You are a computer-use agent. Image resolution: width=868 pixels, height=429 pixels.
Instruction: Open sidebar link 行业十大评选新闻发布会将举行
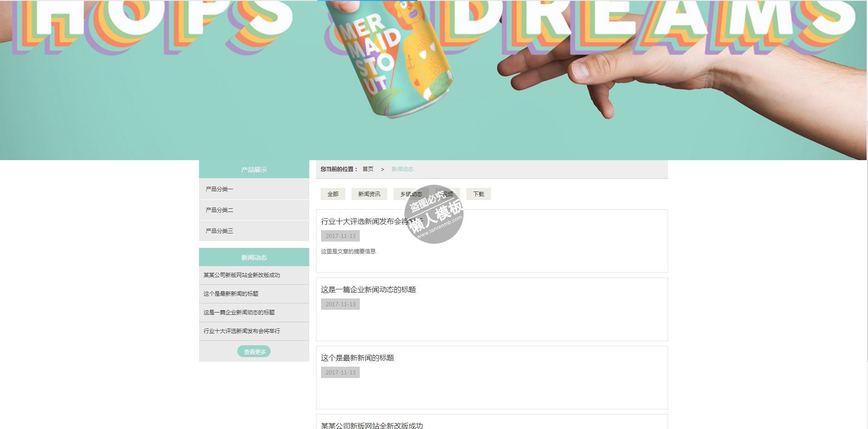(x=242, y=331)
